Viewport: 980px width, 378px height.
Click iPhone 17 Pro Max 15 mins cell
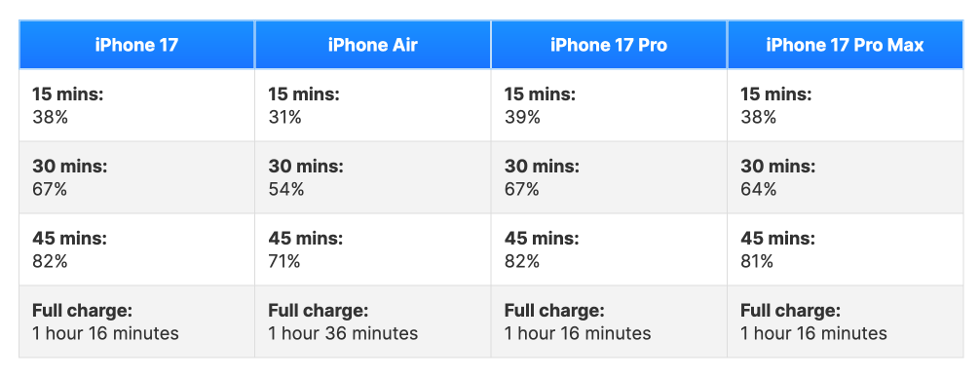click(845, 105)
